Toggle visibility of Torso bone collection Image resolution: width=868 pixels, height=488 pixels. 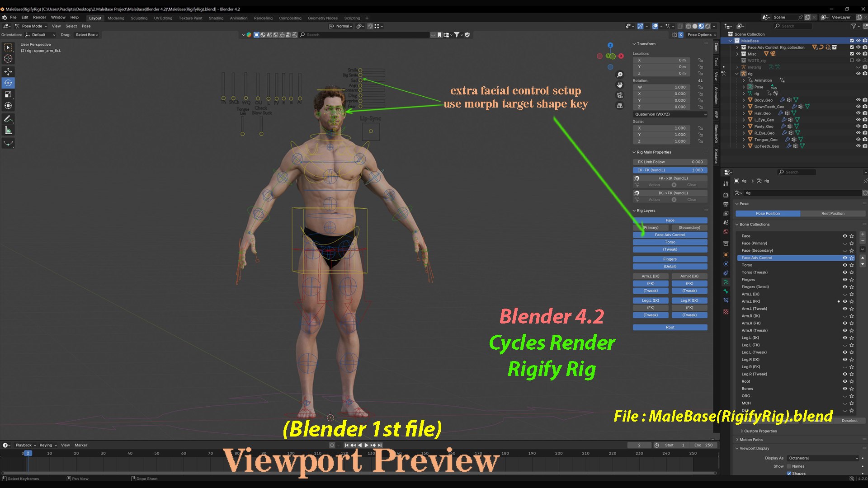[x=844, y=265]
